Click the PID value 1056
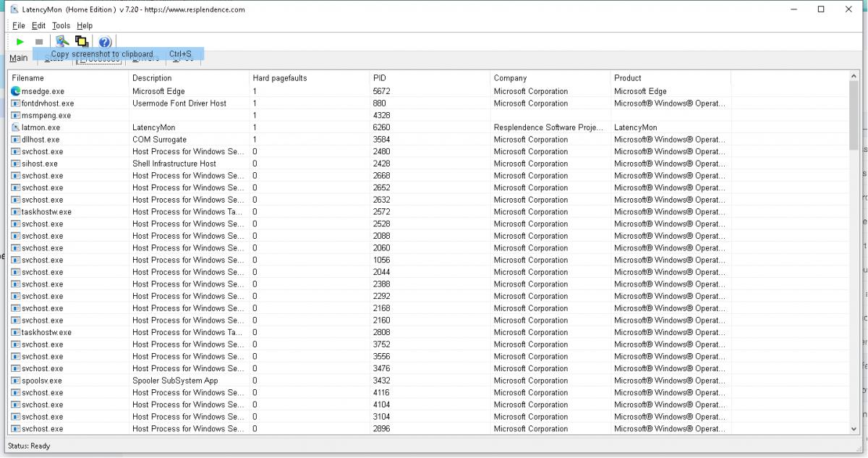Image resolution: width=868 pixels, height=458 pixels. tap(381, 260)
